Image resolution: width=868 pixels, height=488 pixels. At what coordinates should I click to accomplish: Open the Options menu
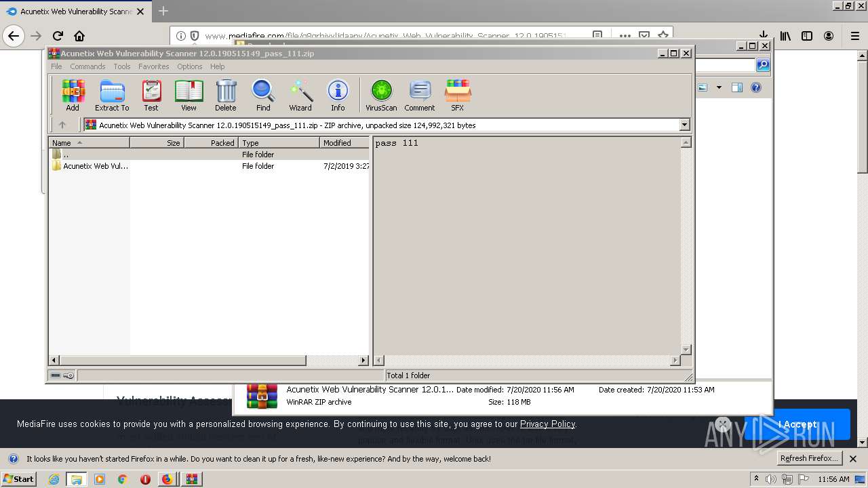tap(190, 66)
